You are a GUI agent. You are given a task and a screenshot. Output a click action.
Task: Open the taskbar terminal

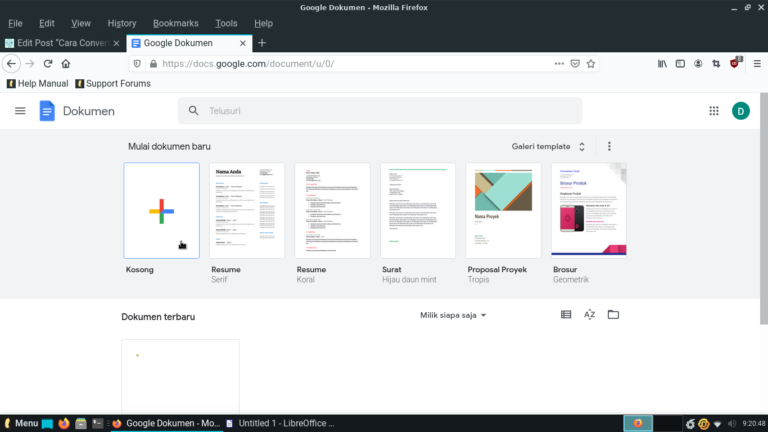97,424
